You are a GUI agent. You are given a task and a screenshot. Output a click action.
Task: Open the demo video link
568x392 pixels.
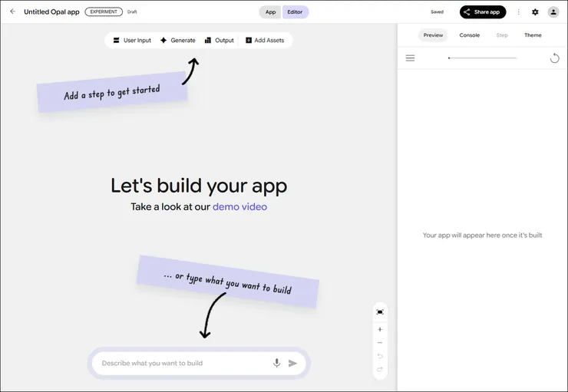coord(239,206)
